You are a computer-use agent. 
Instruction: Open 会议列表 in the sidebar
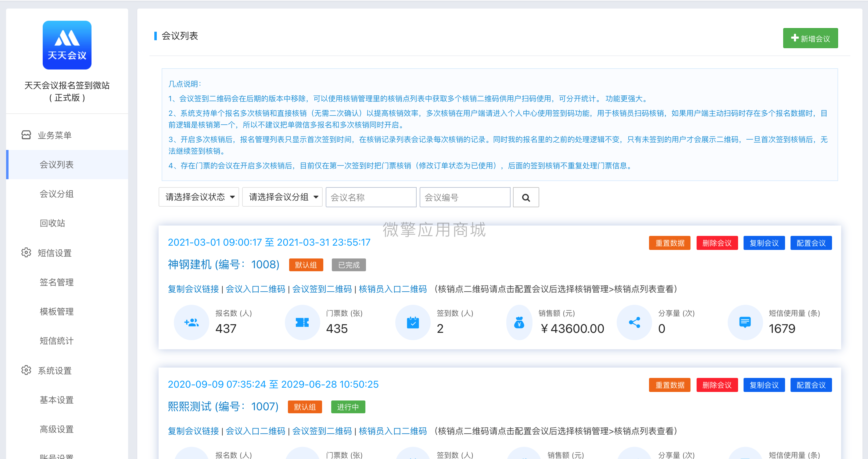(67, 165)
